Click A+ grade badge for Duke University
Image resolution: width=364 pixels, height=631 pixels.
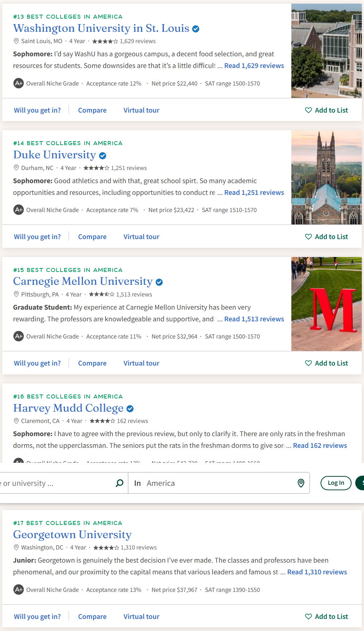(19, 210)
